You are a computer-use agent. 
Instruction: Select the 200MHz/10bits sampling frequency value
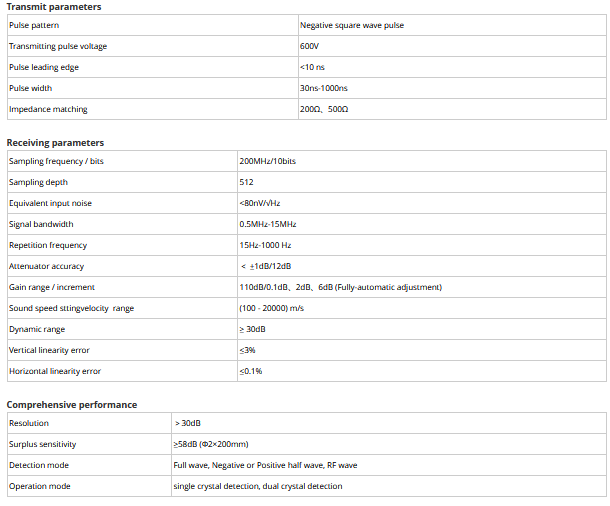(x=268, y=161)
